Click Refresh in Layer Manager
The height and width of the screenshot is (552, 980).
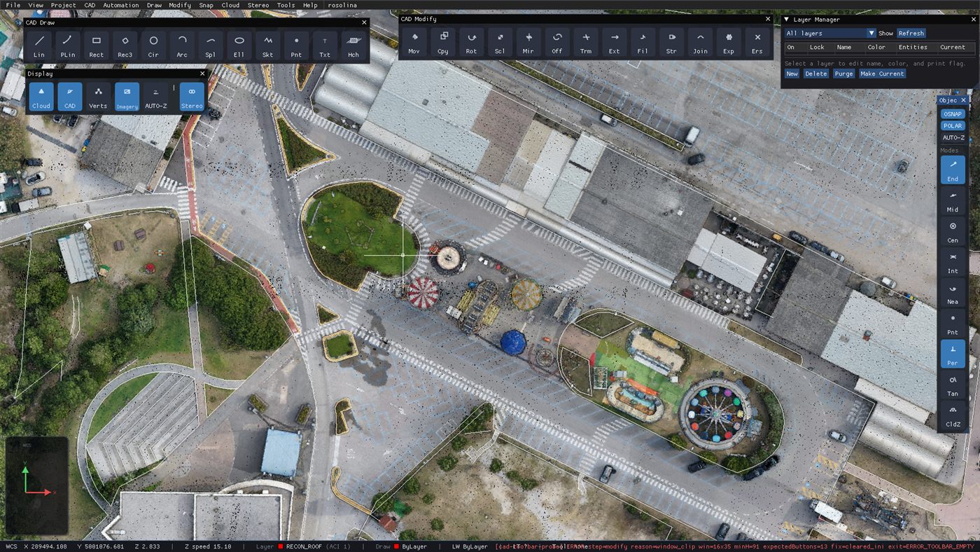(911, 33)
